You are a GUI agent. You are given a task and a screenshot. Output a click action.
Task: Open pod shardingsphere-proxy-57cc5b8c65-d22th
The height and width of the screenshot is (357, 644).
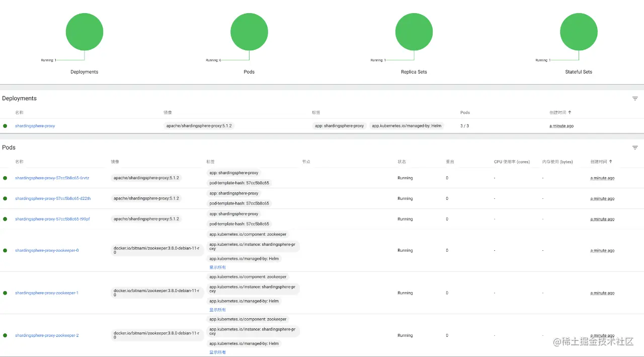[x=53, y=198]
